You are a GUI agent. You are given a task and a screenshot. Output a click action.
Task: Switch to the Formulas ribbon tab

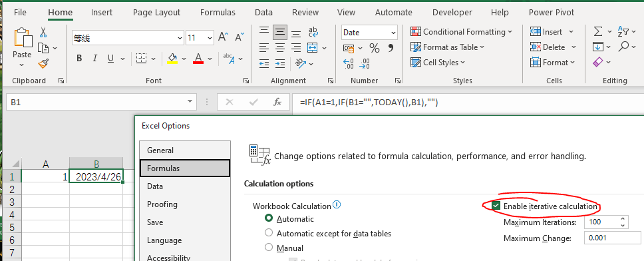[218, 13]
